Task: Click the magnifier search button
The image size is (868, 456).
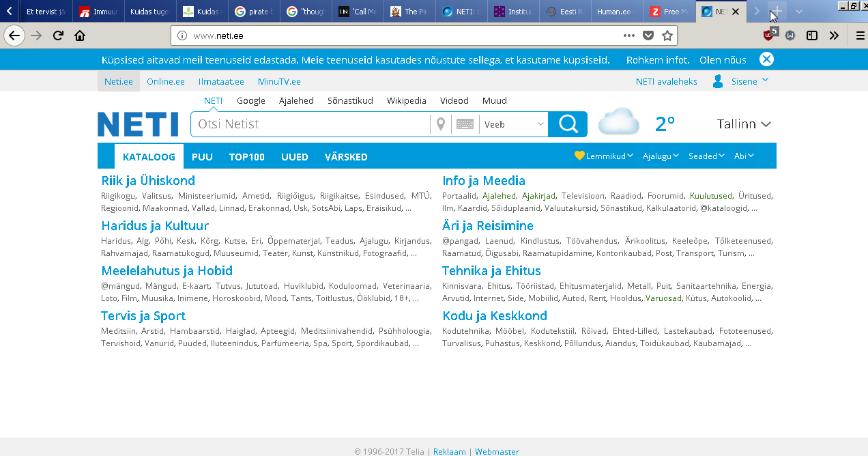Action: click(x=568, y=124)
